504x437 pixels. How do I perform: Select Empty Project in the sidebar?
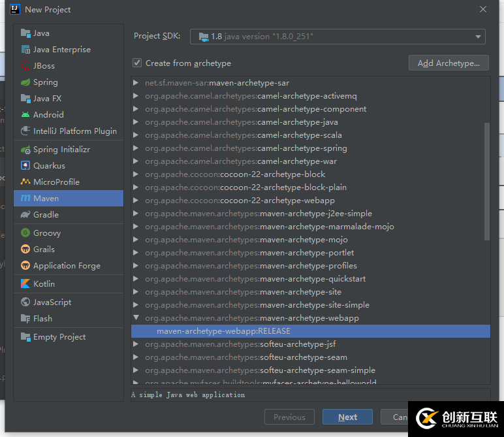59,337
